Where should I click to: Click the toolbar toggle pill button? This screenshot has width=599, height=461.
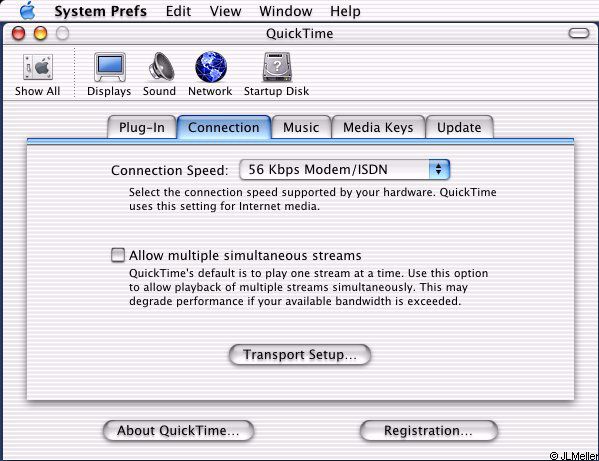579,33
